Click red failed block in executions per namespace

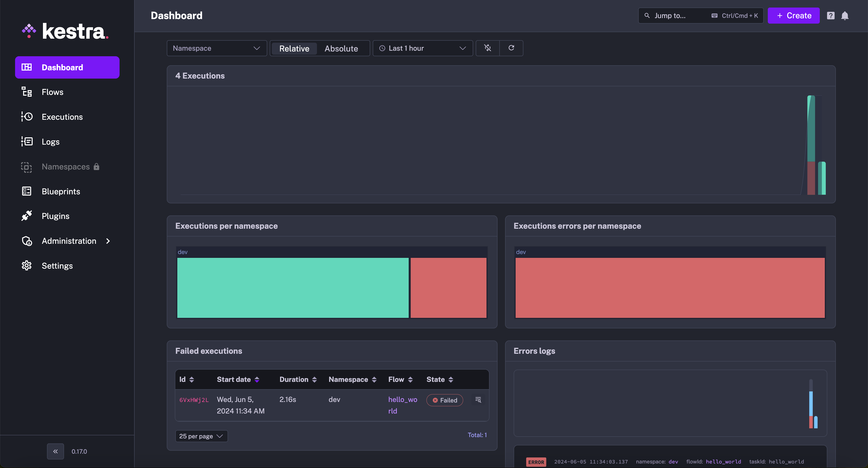448,288
